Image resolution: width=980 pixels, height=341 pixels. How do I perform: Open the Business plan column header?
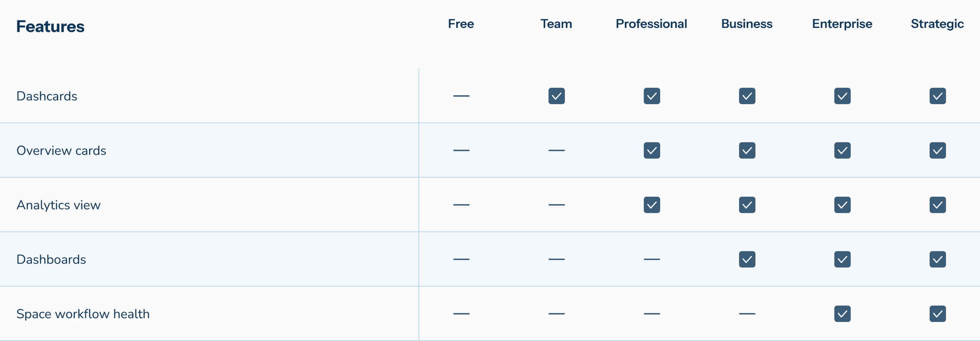click(x=747, y=24)
